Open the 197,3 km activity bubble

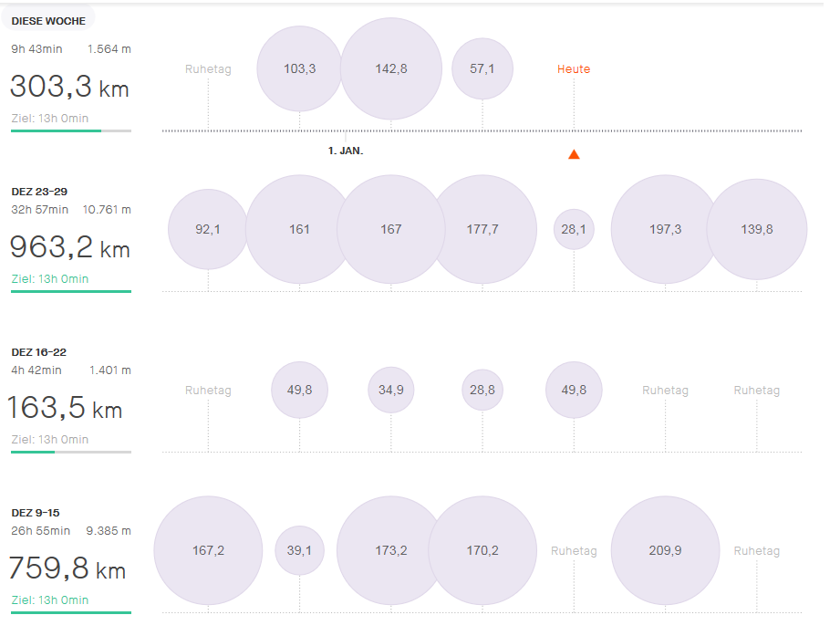pos(665,229)
